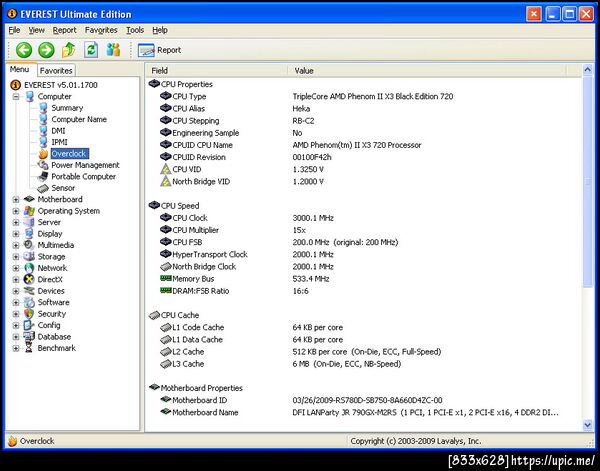The image size is (600, 471).
Task: Expand the Display tree node
Action: [x=16, y=234]
